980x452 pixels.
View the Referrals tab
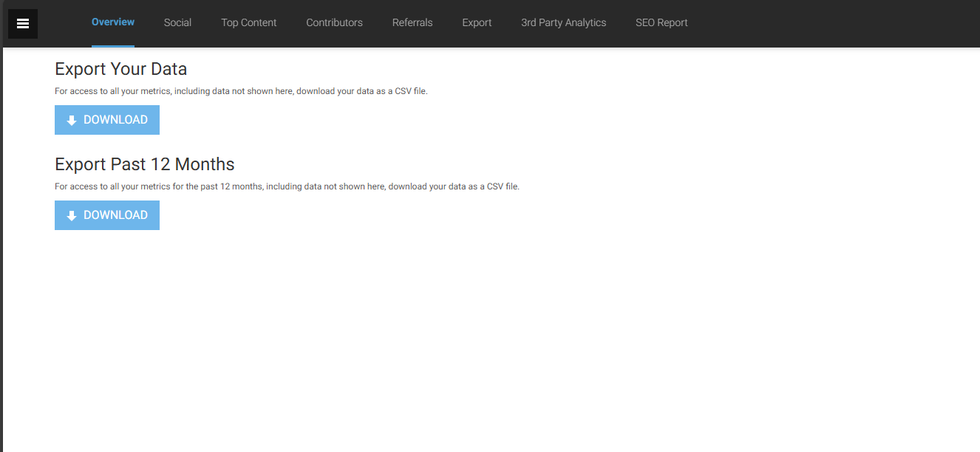tap(412, 22)
